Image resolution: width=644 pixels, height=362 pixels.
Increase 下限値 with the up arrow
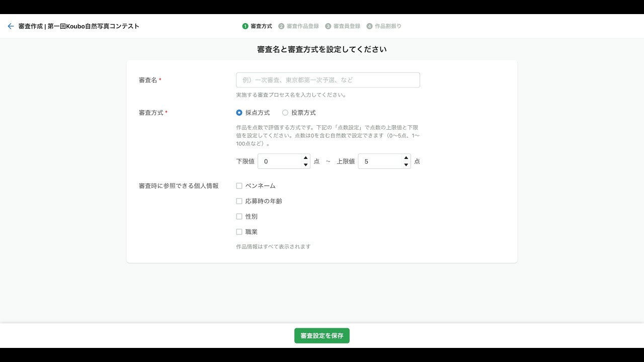(x=305, y=158)
